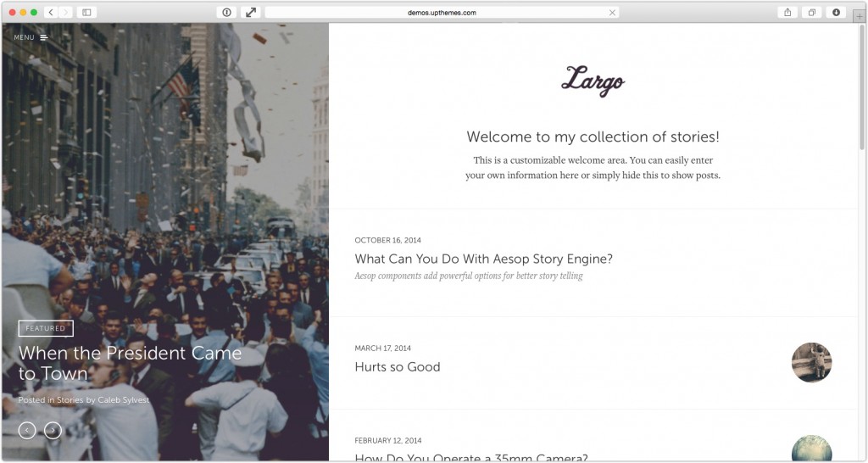Open the Downloads list icon
This screenshot has width=868, height=463.
836,12
